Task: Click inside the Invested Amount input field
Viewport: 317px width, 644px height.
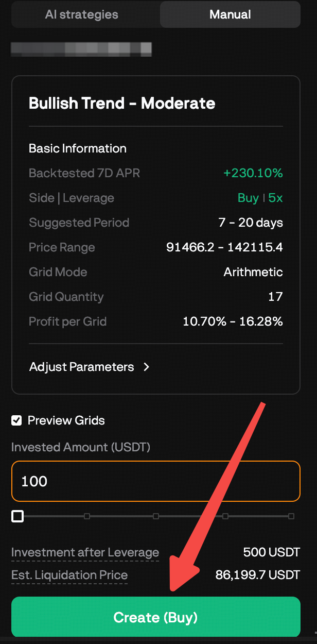Action: click(x=154, y=481)
